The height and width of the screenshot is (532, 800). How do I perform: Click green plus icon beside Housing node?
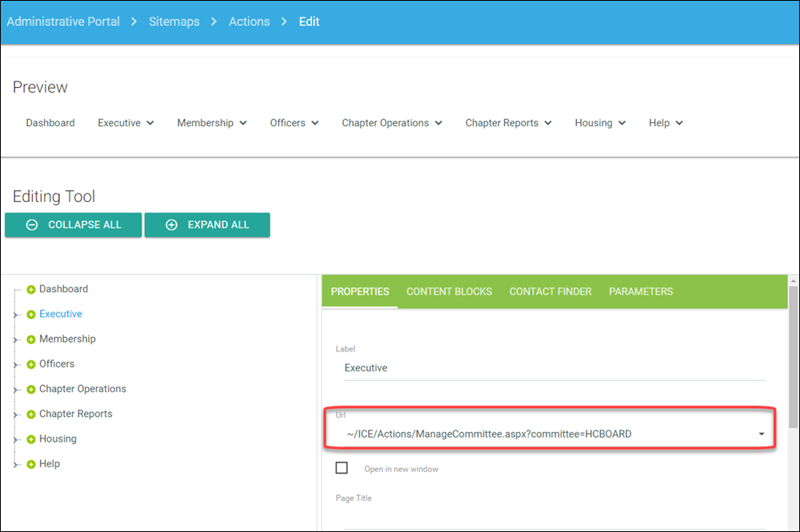tap(31, 439)
